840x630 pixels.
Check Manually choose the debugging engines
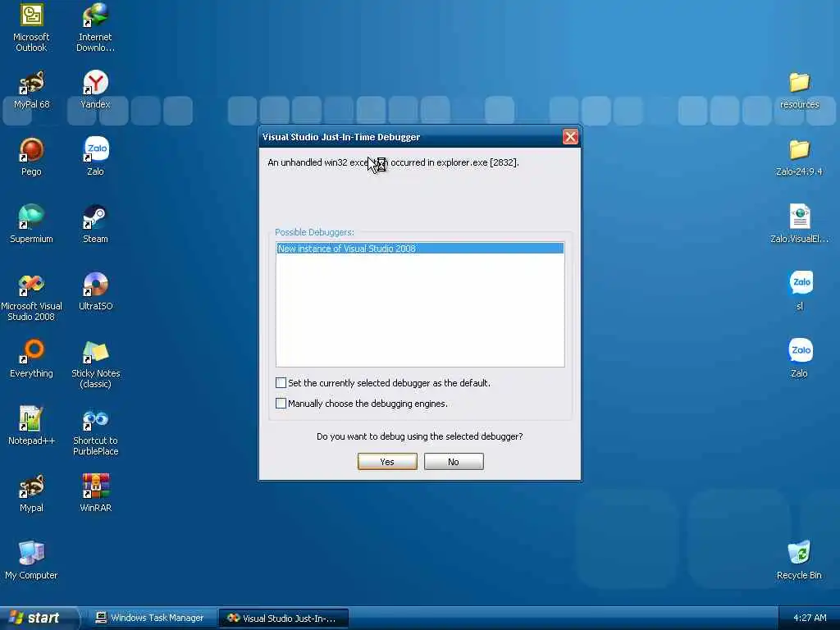[x=281, y=404]
